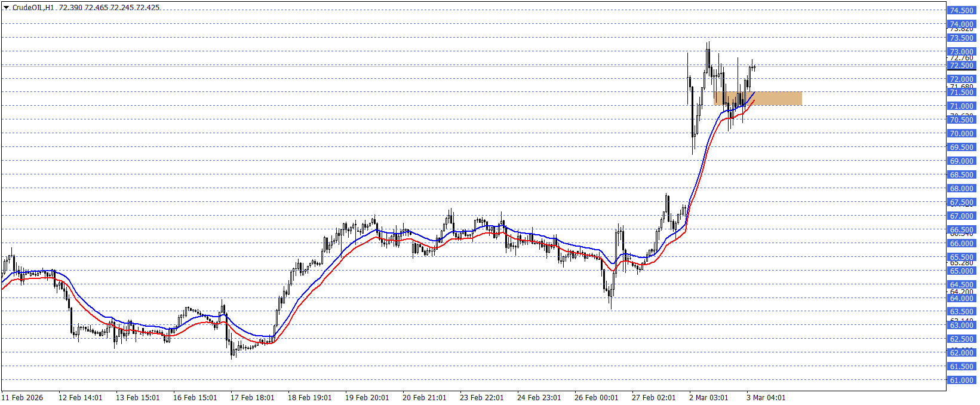Click the 70.000 price level label

961,134
